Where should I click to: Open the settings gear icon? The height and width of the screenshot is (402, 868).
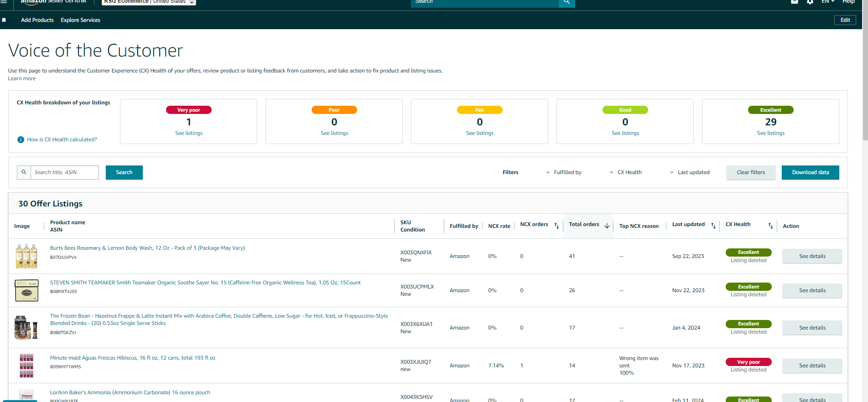(x=810, y=2)
